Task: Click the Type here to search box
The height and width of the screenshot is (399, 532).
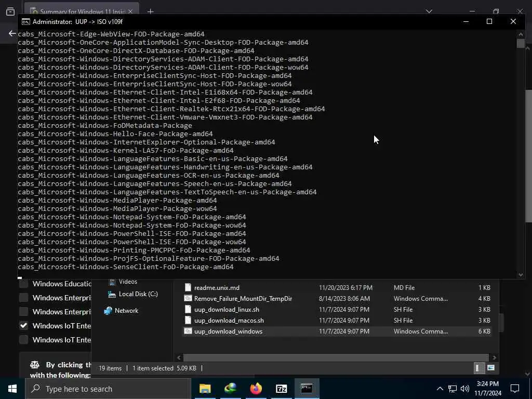Action: [x=108, y=389]
